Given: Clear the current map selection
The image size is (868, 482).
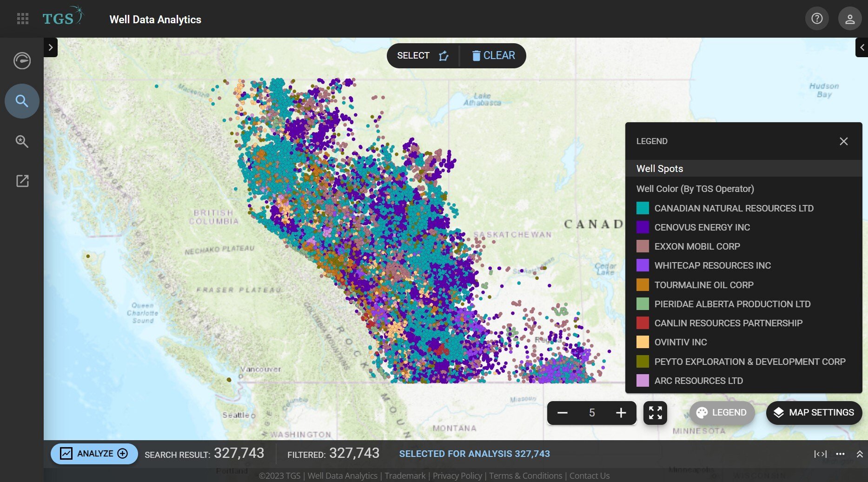Looking at the screenshot, I should tap(493, 56).
